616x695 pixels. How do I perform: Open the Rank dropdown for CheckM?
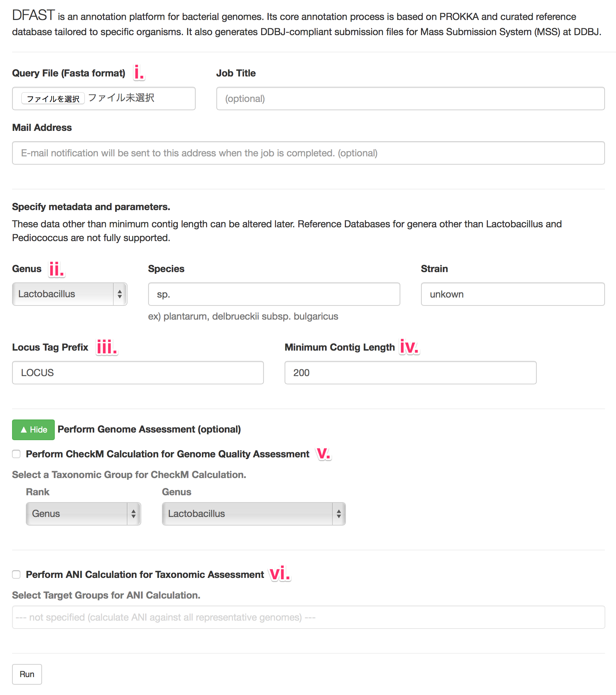[x=83, y=514]
